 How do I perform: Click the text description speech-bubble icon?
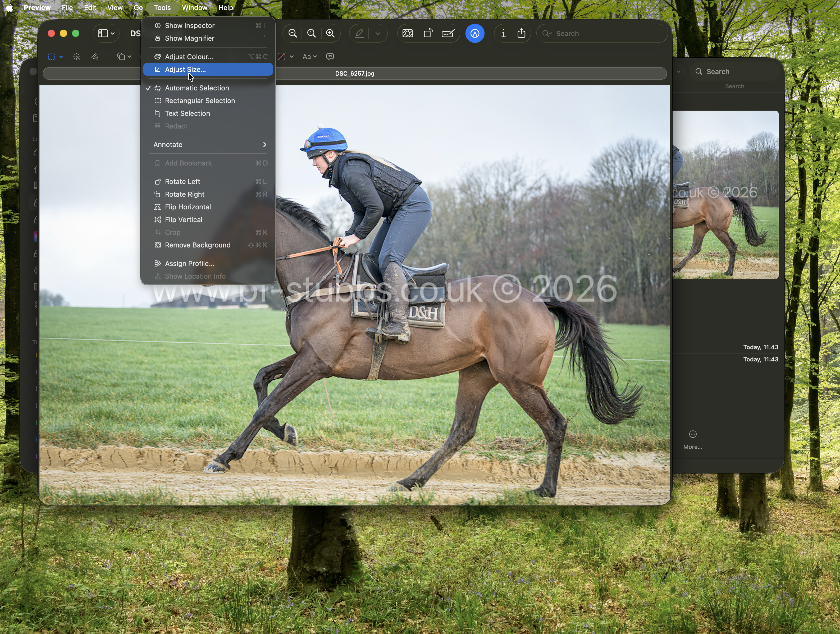pyautogui.click(x=330, y=56)
